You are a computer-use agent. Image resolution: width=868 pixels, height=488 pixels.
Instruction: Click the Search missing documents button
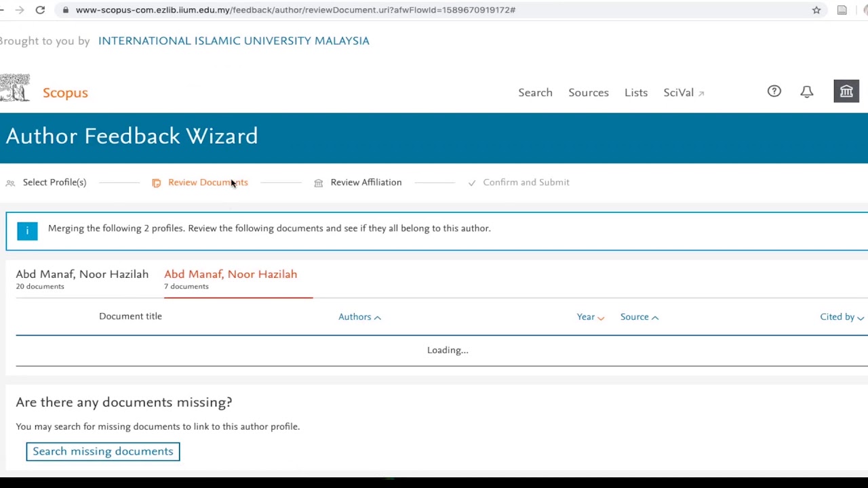click(103, 451)
